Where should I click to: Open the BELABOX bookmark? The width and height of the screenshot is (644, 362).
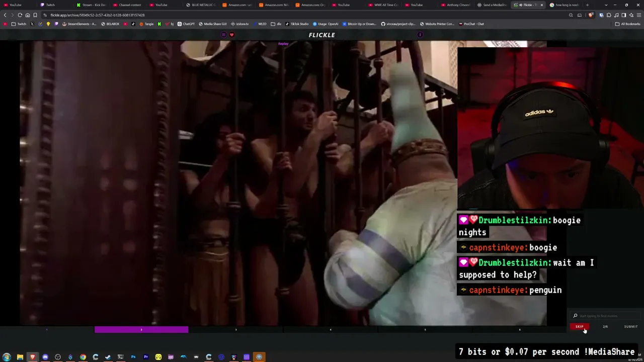[110, 24]
